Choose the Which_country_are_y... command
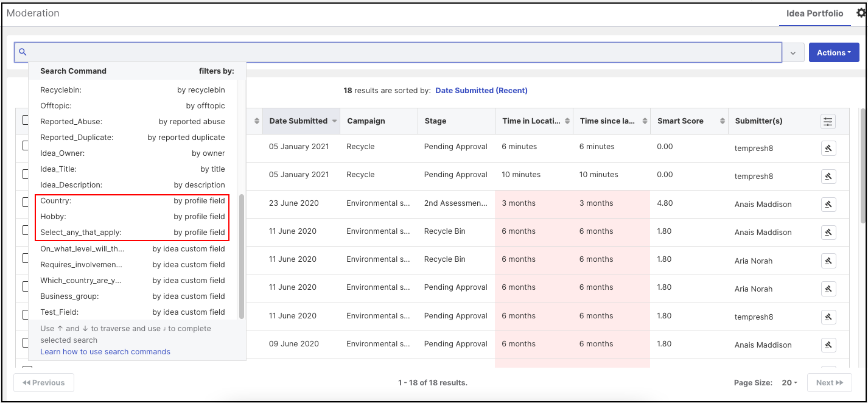 point(133,281)
